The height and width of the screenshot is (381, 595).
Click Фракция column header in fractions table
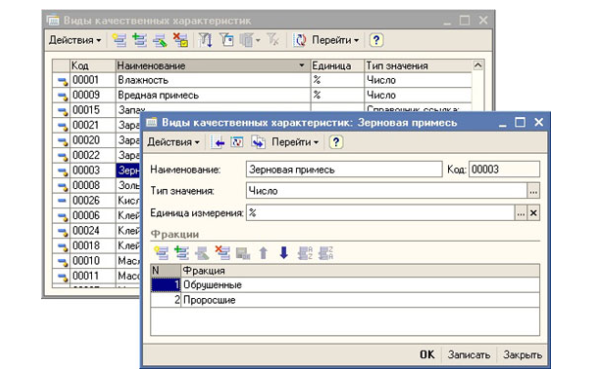click(x=360, y=271)
